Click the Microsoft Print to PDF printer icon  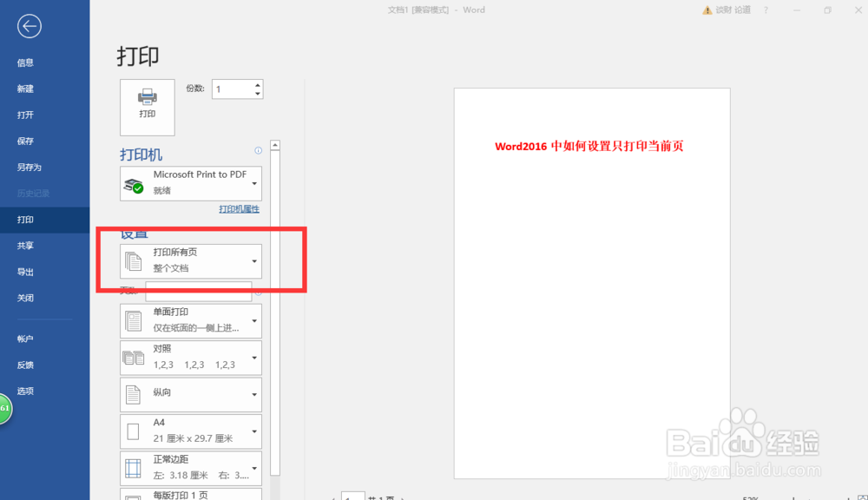tap(135, 182)
